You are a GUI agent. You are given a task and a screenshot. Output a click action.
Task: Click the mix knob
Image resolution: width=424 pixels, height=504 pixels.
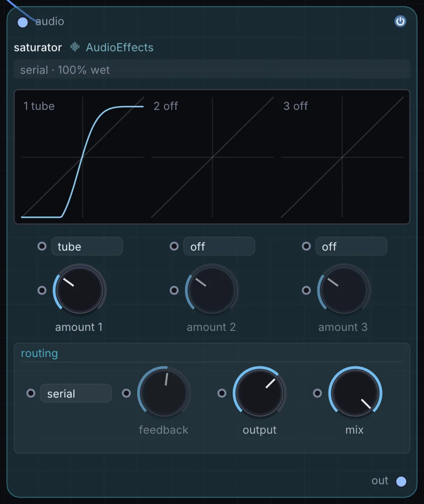(x=355, y=393)
